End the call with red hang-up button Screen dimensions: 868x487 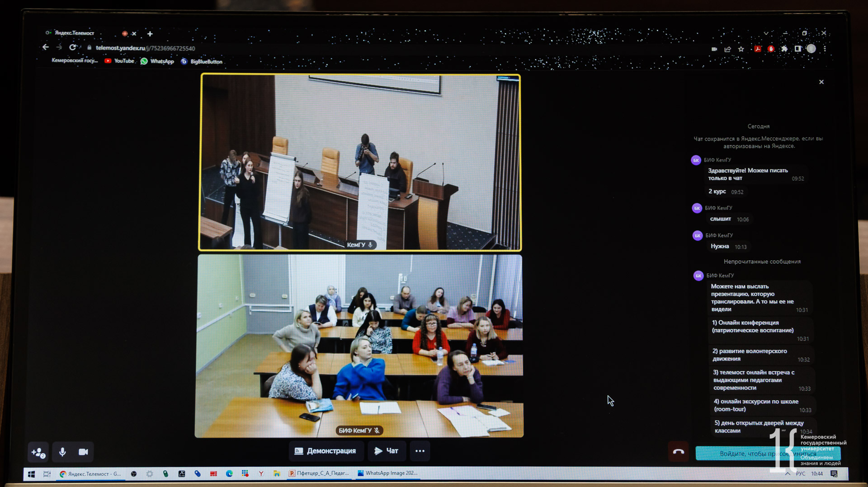[x=678, y=451]
